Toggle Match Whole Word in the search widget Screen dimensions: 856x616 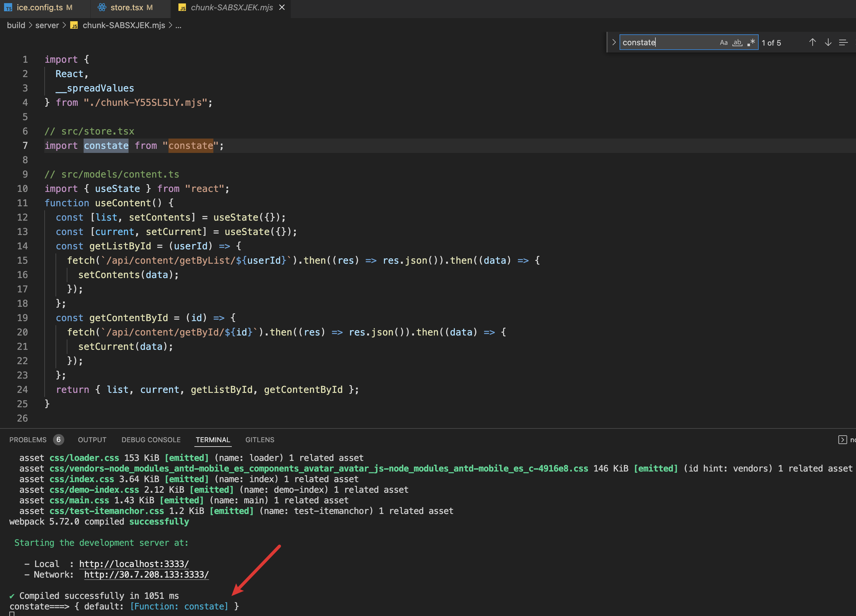[737, 43]
